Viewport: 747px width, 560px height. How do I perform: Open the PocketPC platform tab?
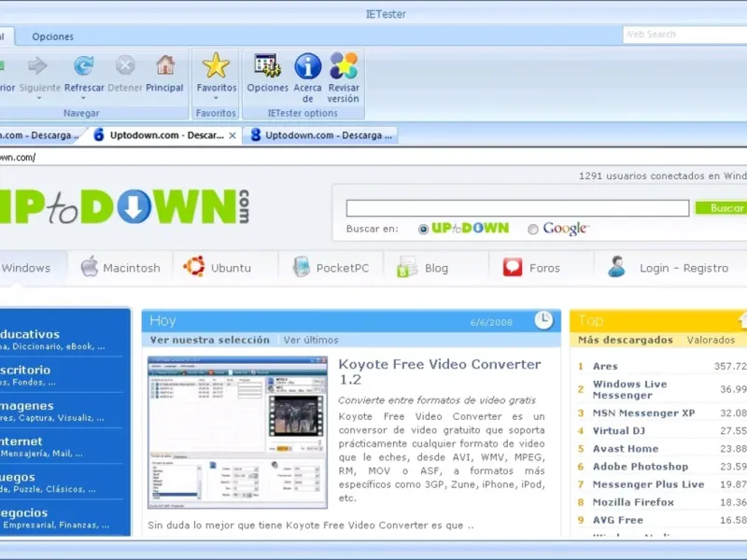click(331, 268)
